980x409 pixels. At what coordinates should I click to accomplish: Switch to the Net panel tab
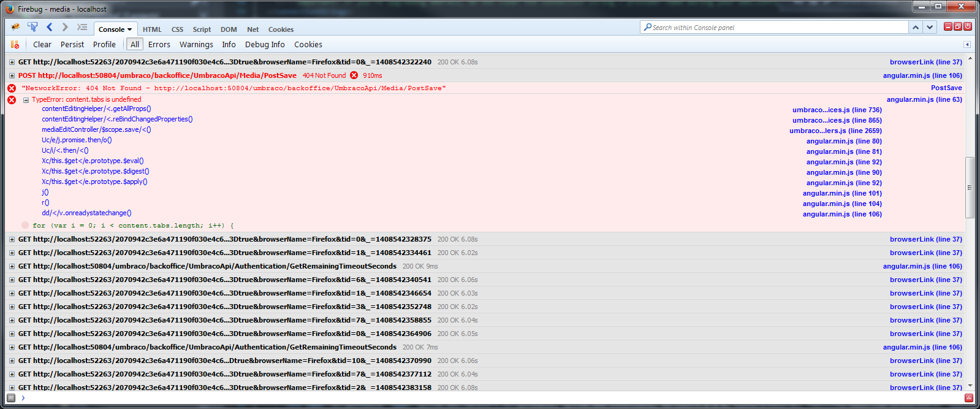point(253,29)
